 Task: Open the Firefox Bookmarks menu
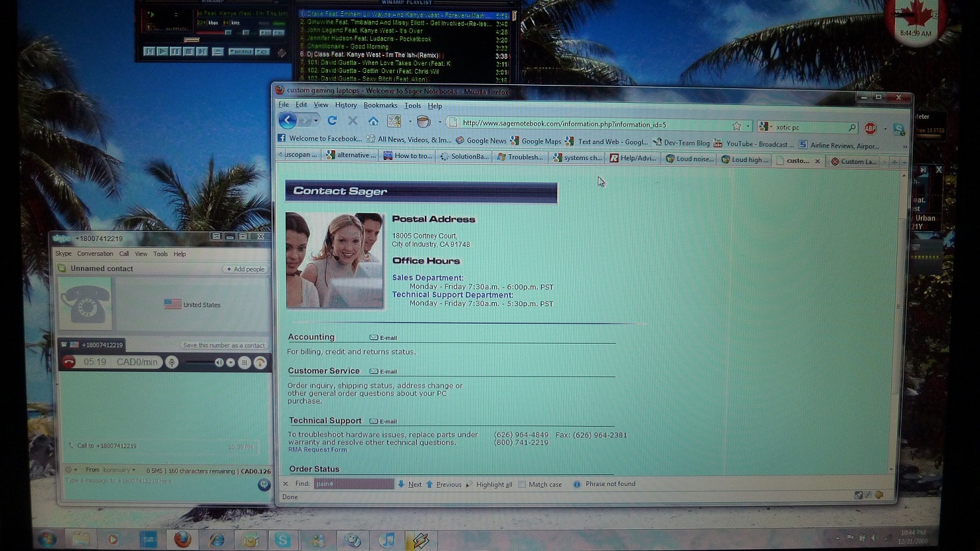click(380, 105)
